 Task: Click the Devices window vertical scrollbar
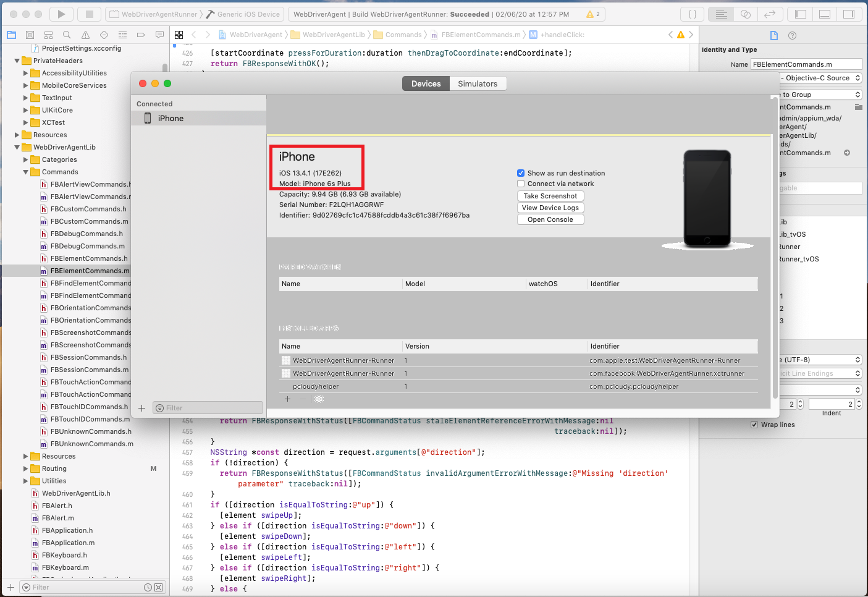[775, 247]
